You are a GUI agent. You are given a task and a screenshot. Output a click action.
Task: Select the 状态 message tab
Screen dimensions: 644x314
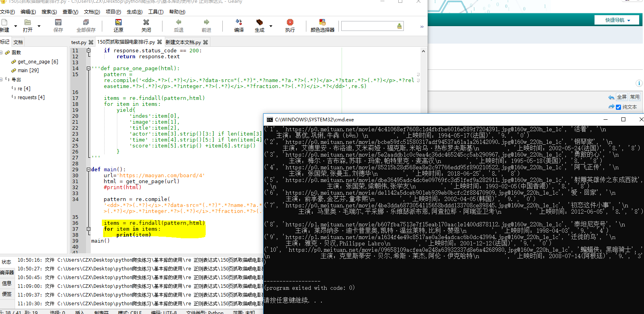(7, 262)
